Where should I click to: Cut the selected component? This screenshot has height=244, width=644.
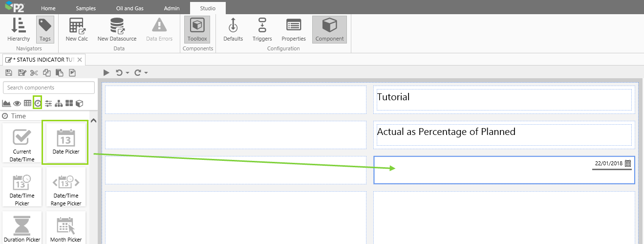[x=34, y=73]
